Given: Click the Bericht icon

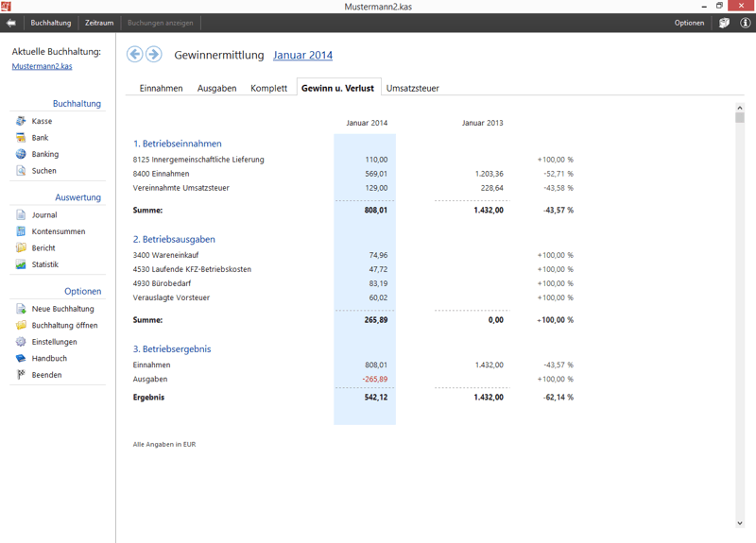Looking at the screenshot, I should click(21, 247).
